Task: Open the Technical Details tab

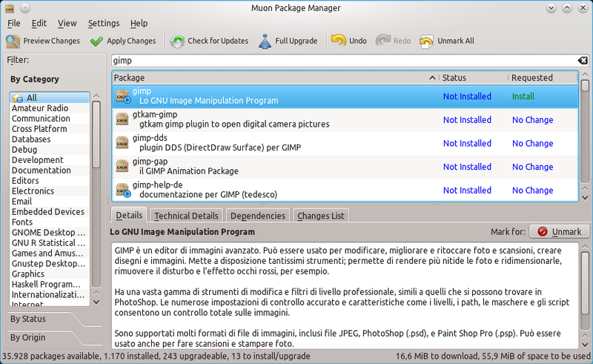Action: coord(186,216)
